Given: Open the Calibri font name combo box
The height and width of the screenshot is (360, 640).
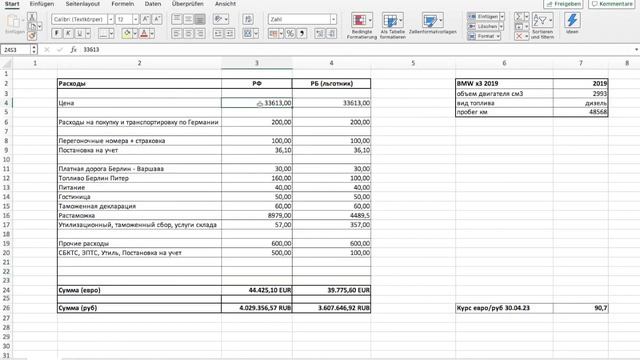Looking at the screenshot, I should click(x=82, y=19).
